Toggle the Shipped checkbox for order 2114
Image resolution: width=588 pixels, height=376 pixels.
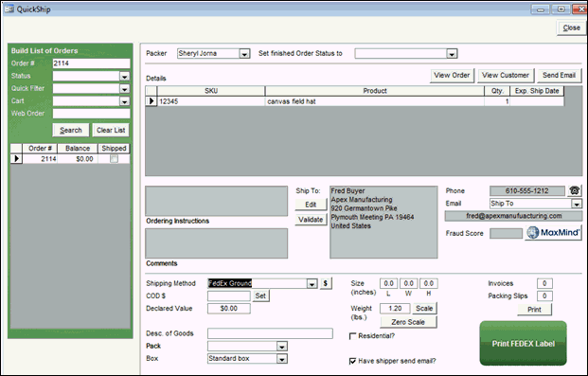[x=114, y=159]
